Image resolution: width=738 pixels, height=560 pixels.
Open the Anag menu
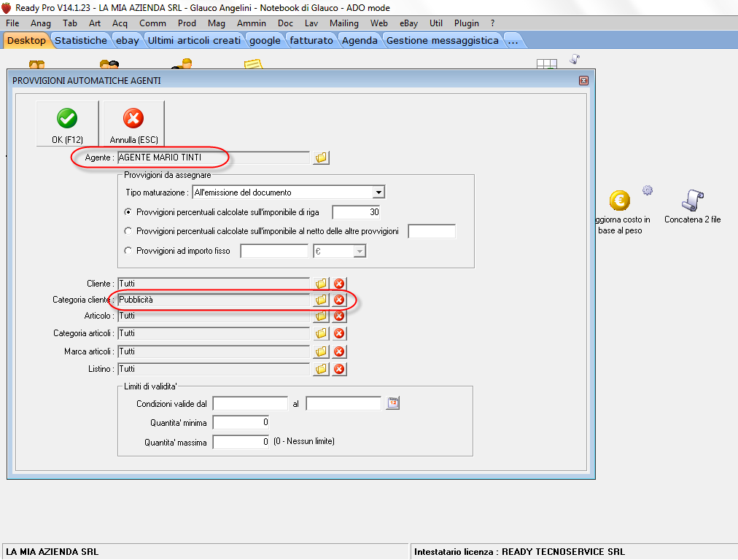[x=41, y=23]
